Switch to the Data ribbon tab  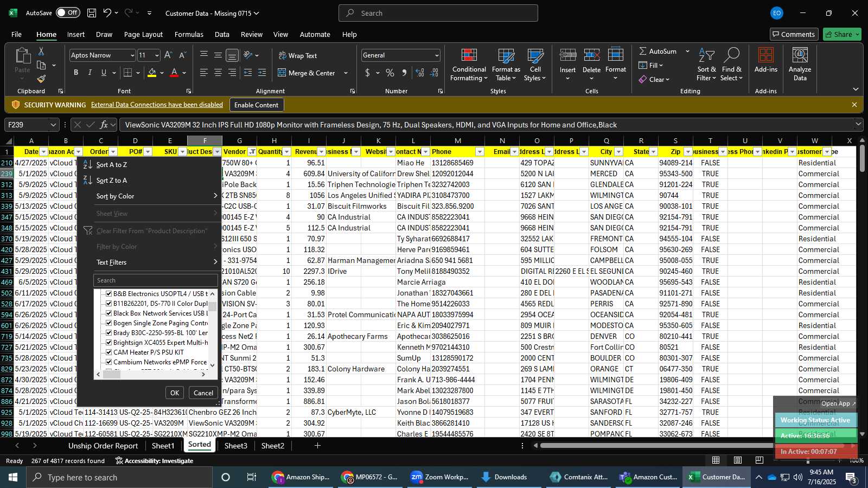click(222, 34)
